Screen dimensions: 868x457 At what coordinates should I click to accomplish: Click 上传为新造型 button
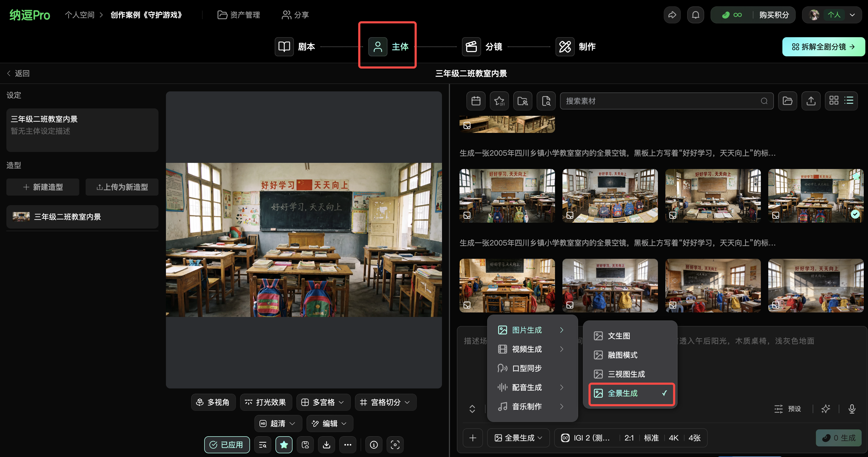(122, 187)
